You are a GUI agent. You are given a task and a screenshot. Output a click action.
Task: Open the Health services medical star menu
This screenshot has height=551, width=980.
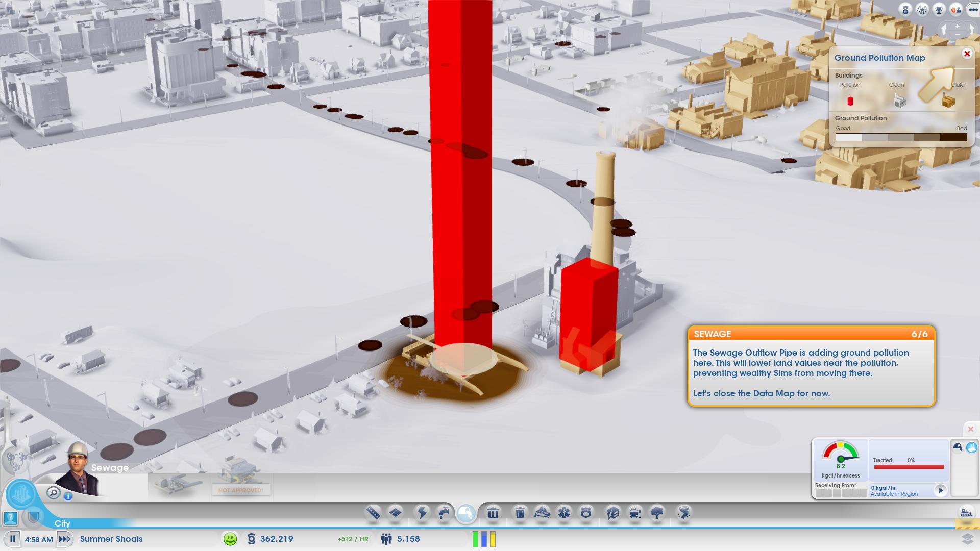tap(564, 512)
